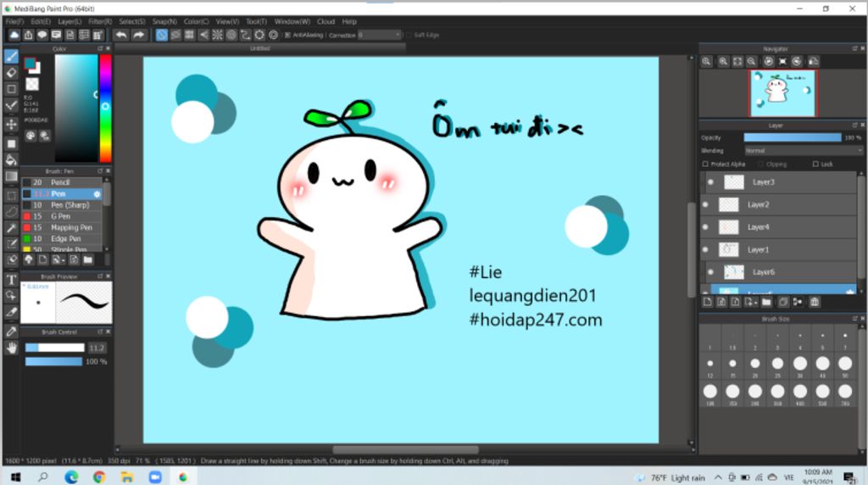Open Pen brush settings gear
Image resolution: width=868 pixels, height=485 pixels.
click(97, 194)
